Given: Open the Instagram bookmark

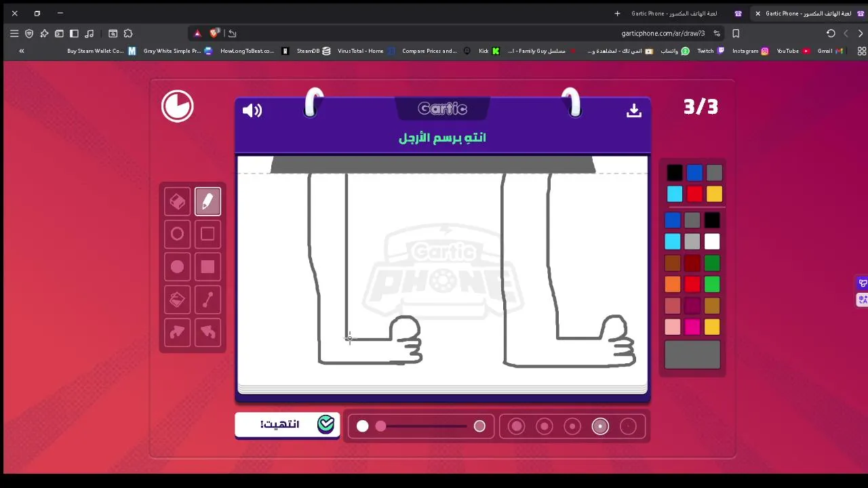Looking at the screenshot, I should (x=750, y=51).
